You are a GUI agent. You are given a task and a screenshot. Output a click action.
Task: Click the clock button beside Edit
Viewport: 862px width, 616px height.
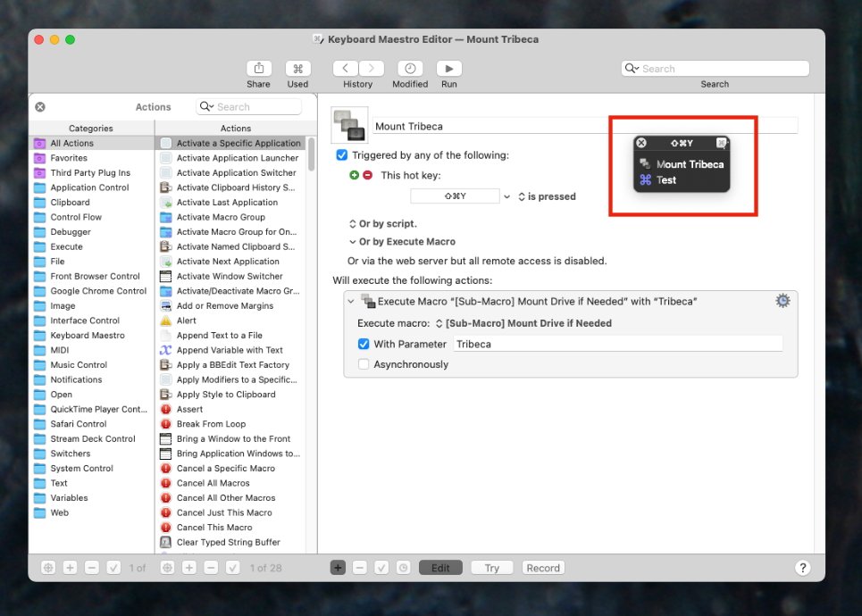tap(403, 568)
